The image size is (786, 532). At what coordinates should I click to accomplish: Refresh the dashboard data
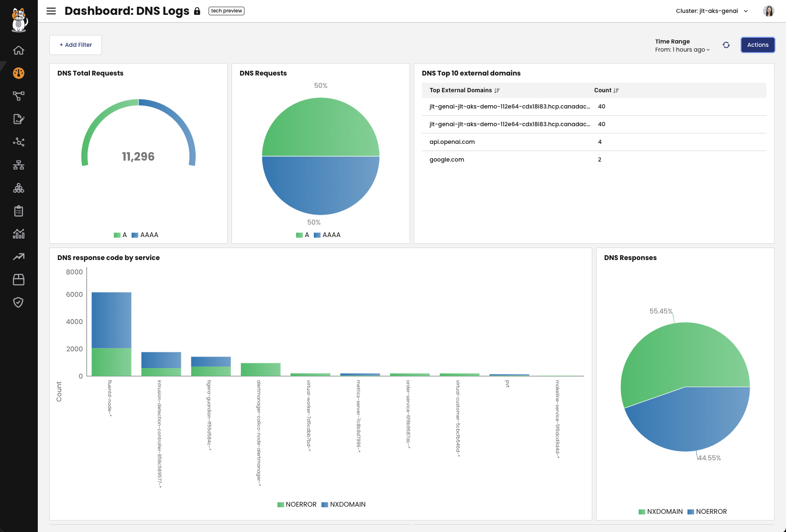click(x=726, y=45)
